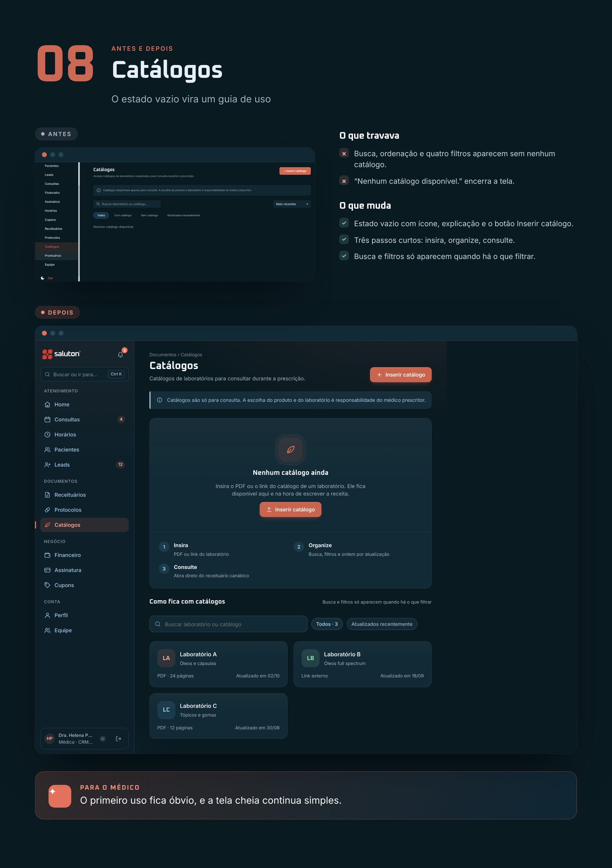Open the Laboratório A card
The height and width of the screenshot is (868, 612).
(x=218, y=664)
